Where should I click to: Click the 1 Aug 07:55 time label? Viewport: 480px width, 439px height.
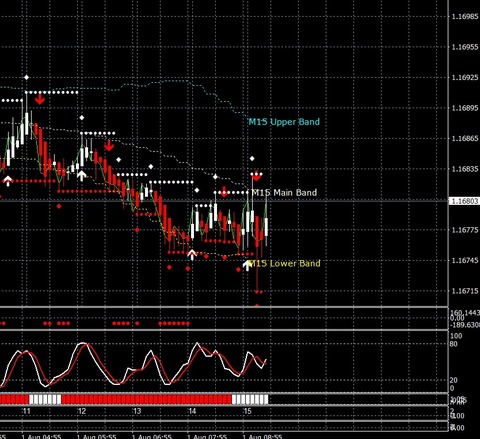click(207, 436)
